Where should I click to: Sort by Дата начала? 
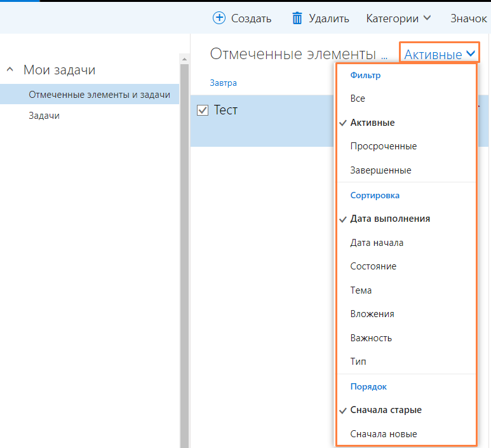(x=377, y=243)
